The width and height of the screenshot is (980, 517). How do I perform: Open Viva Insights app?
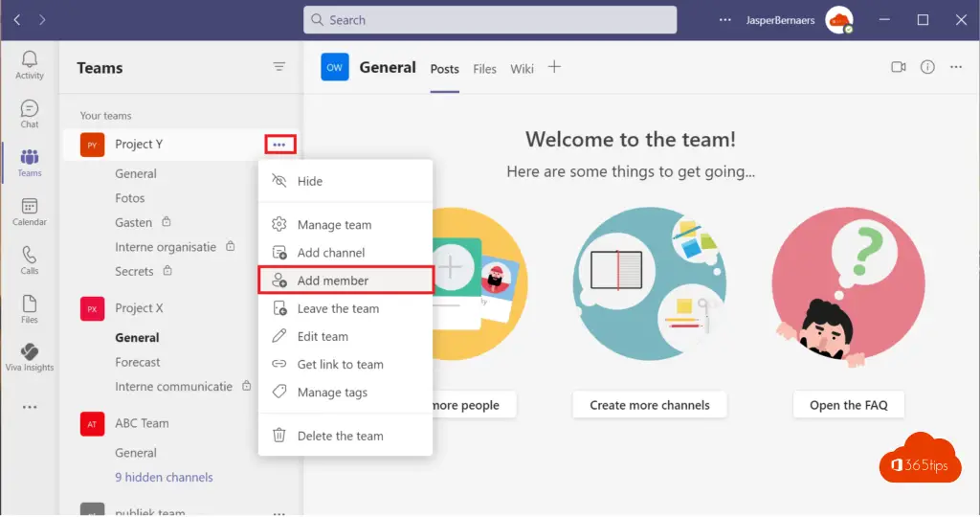pos(30,357)
